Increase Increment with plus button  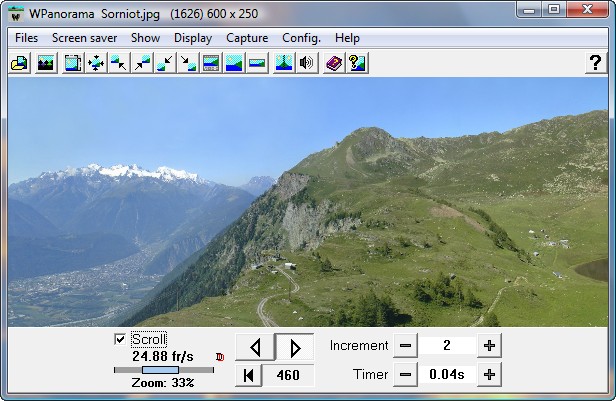[x=489, y=346]
